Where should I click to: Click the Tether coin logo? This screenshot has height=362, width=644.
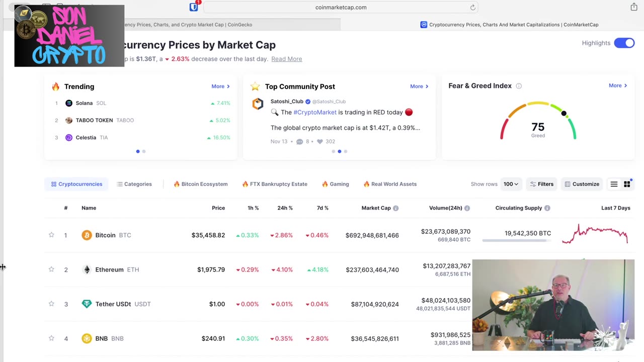tap(87, 304)
